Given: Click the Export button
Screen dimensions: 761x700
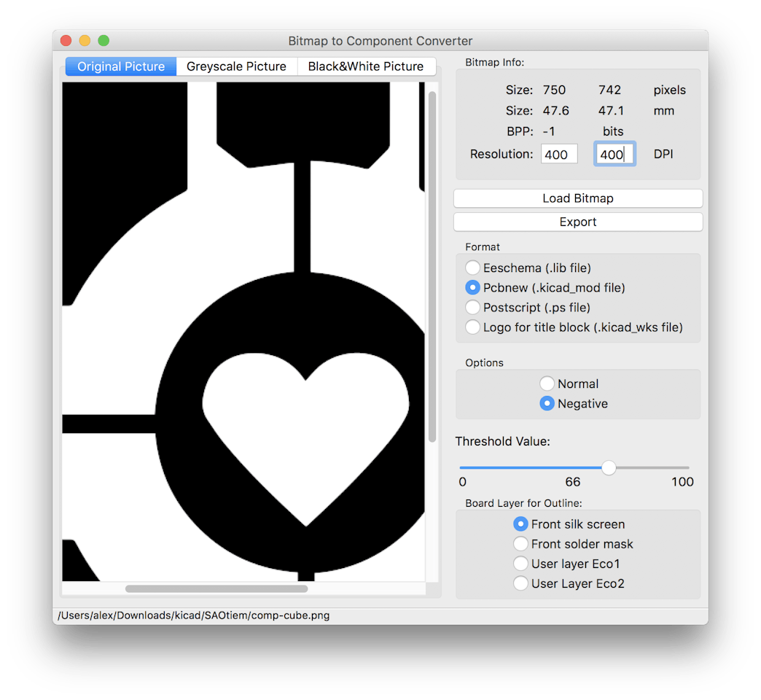Looking at the screenshot, I should (577, 222).
